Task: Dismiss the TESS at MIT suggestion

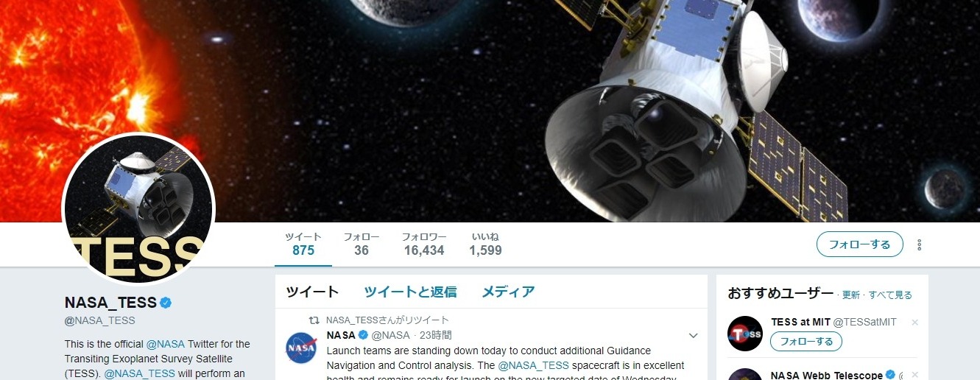Action: 915,323
